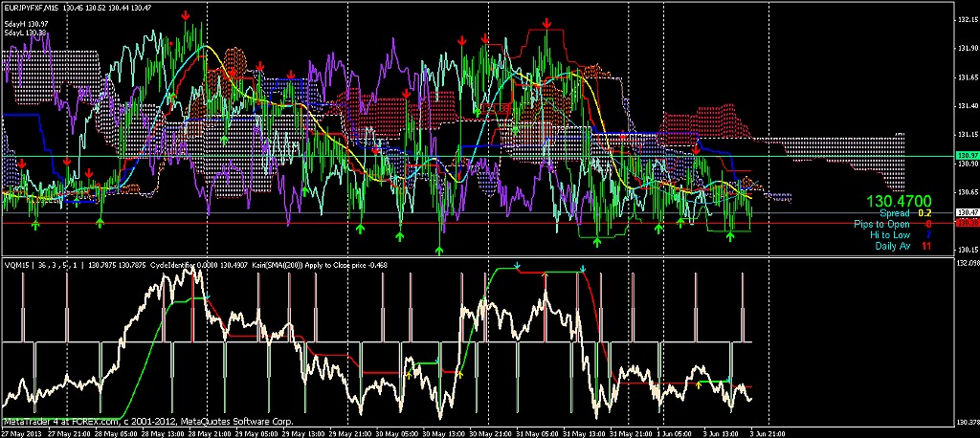This screenshot has height=438, width=980.
Task: Click the Pips to Open label
Action: [881, 224]
